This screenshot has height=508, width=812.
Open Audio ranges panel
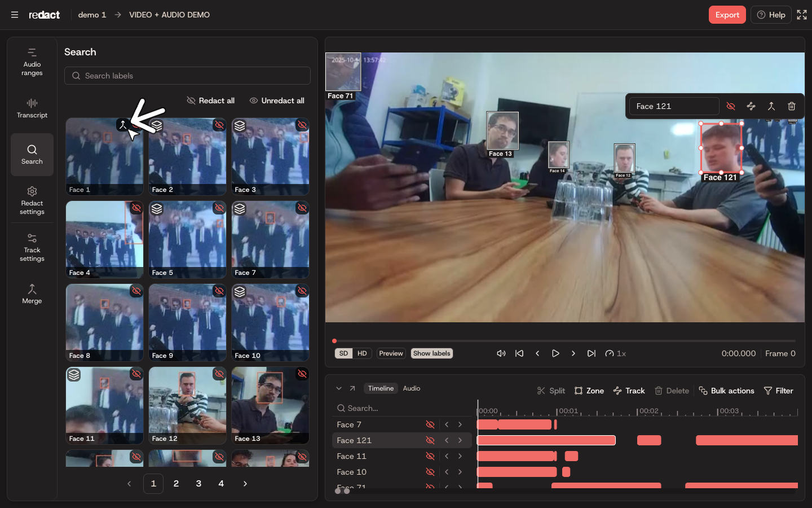[32, 62]
